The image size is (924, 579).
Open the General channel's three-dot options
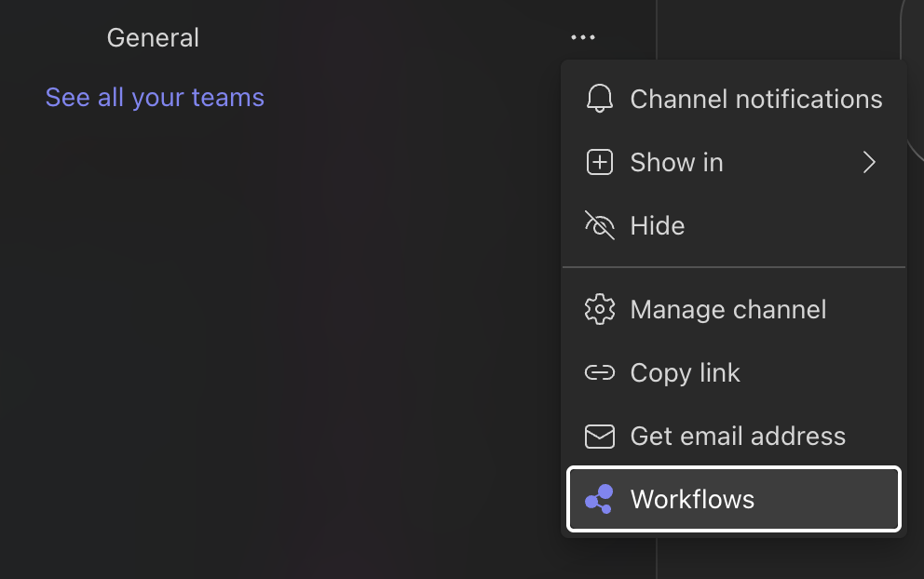pyautogui.click(x=583, y=38)
